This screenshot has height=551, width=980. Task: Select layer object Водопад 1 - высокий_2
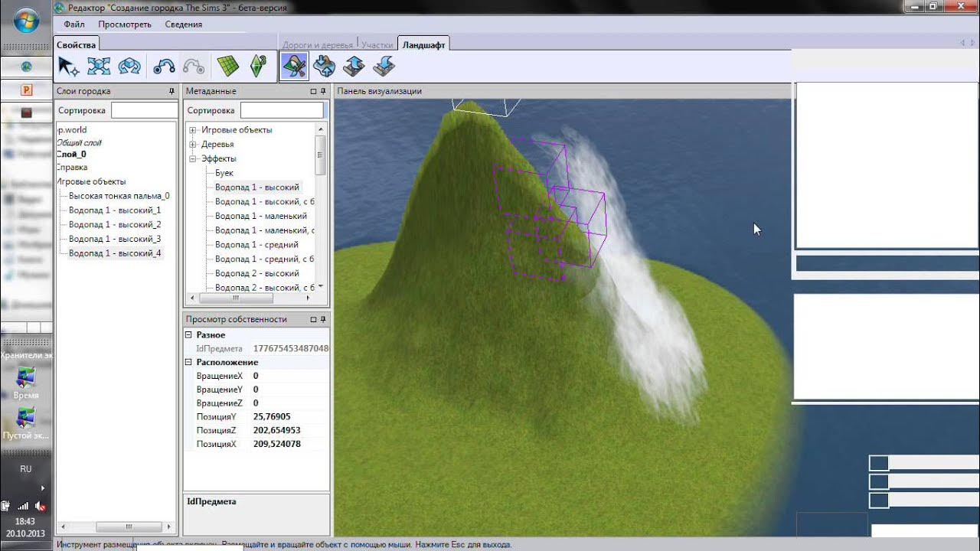click(x=115, y=225)
